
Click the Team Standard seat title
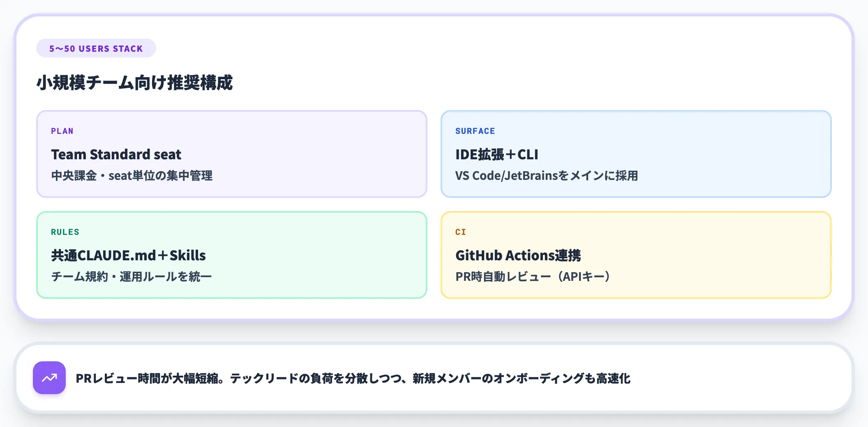(x=116, y=154)
